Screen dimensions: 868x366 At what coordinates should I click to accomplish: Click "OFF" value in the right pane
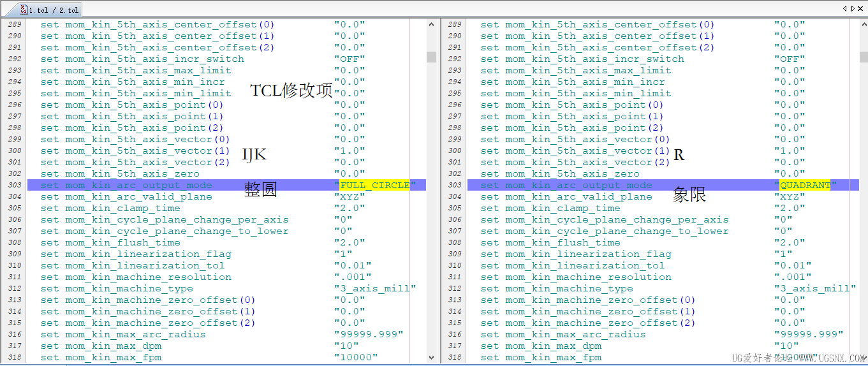(x=790, y=59)
